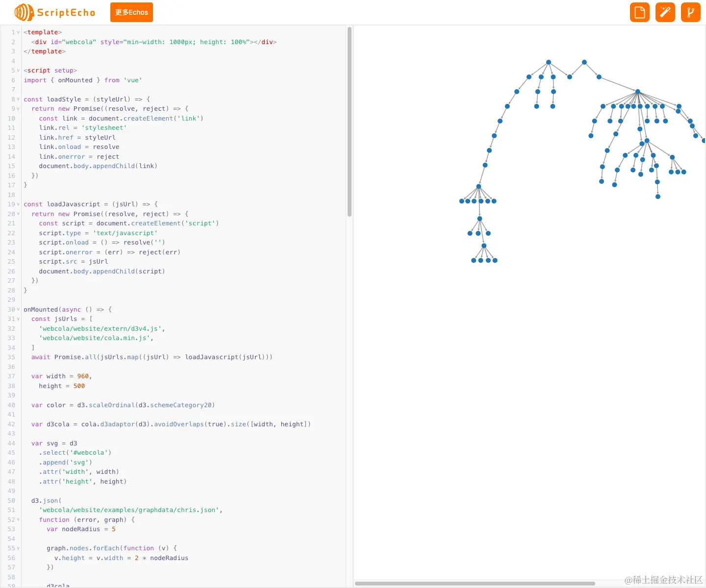Image resolution: width=706 pixels, height=588 pixels.
Task: Click 'createElement' on line 10
Action: (148, 119)
